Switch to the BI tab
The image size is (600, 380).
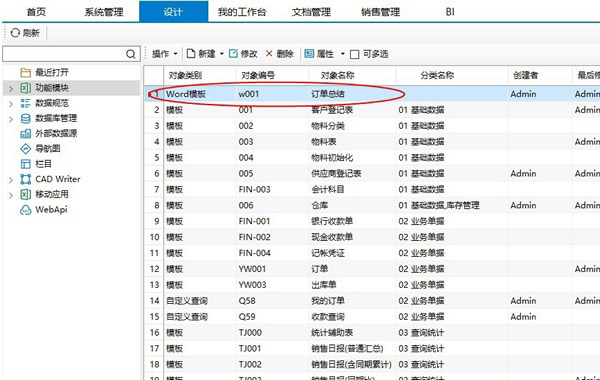(450, 12)
